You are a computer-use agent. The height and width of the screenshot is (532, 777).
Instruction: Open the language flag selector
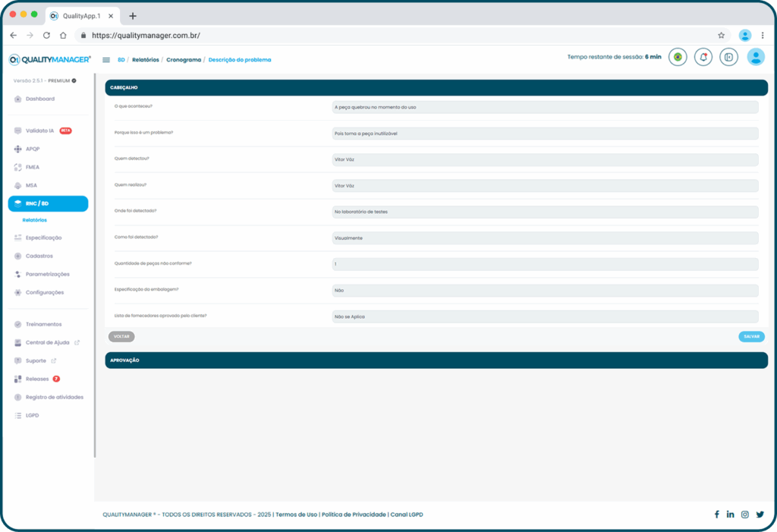coord(678,57)
